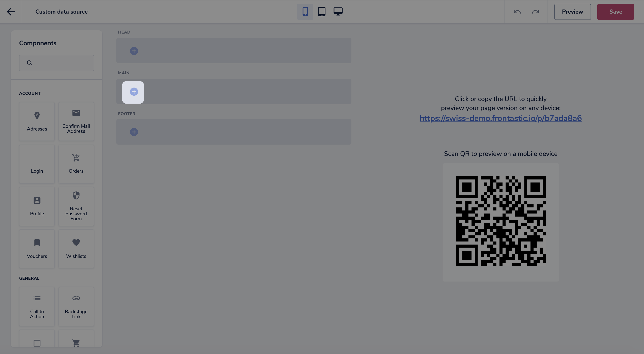Undo the last change
Screen dimensions: 644x354
(517, 12)
